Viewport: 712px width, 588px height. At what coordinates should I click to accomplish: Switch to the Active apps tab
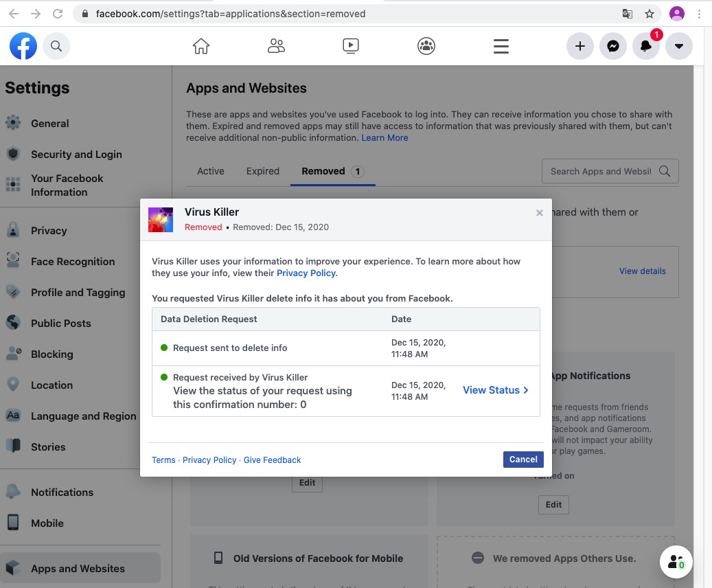click(211, 171)
